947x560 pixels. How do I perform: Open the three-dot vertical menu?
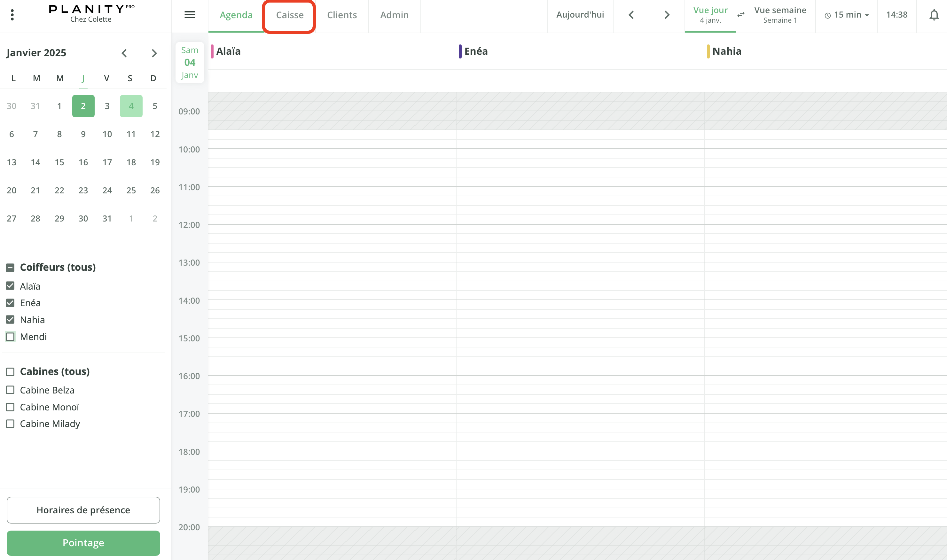[12, 15]
